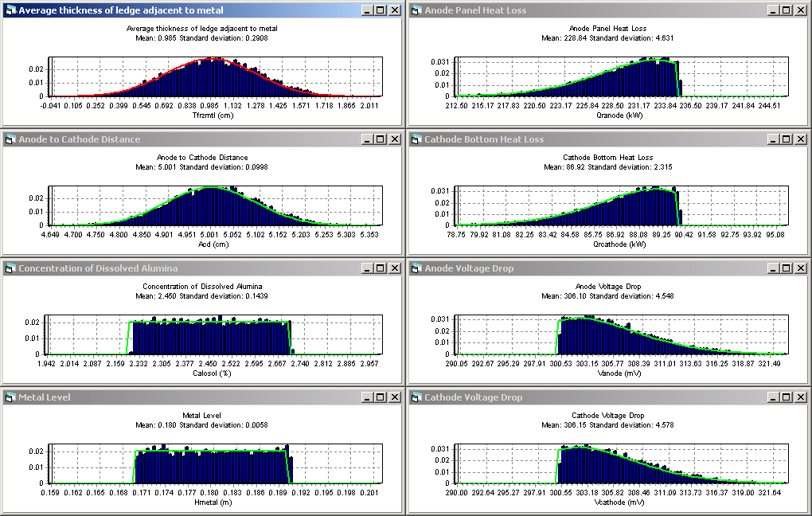Open the Anode Voltage Drop window icon menu
This screenshot has width=812, height=516.
click(x=416, y=268)
